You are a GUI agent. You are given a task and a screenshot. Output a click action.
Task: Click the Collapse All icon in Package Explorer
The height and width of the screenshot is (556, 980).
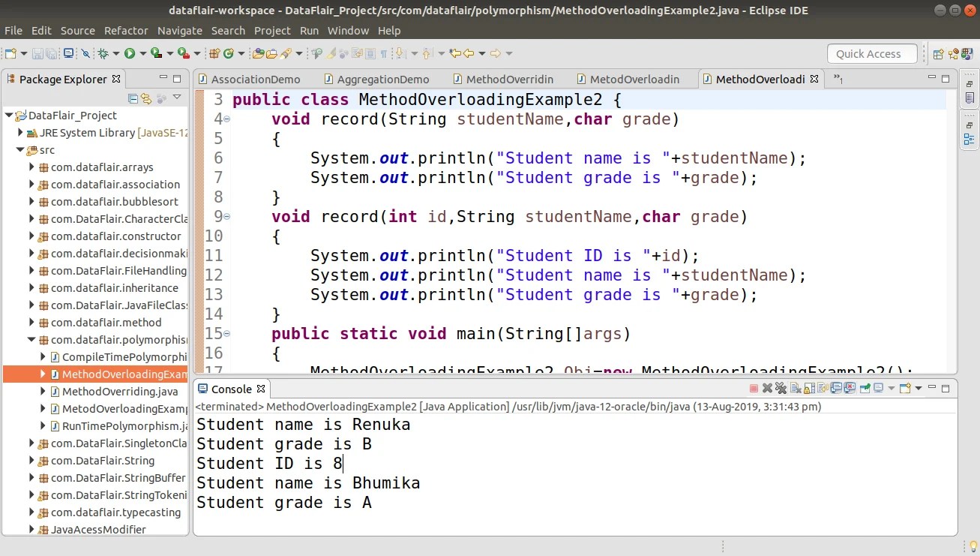[133, 98]
